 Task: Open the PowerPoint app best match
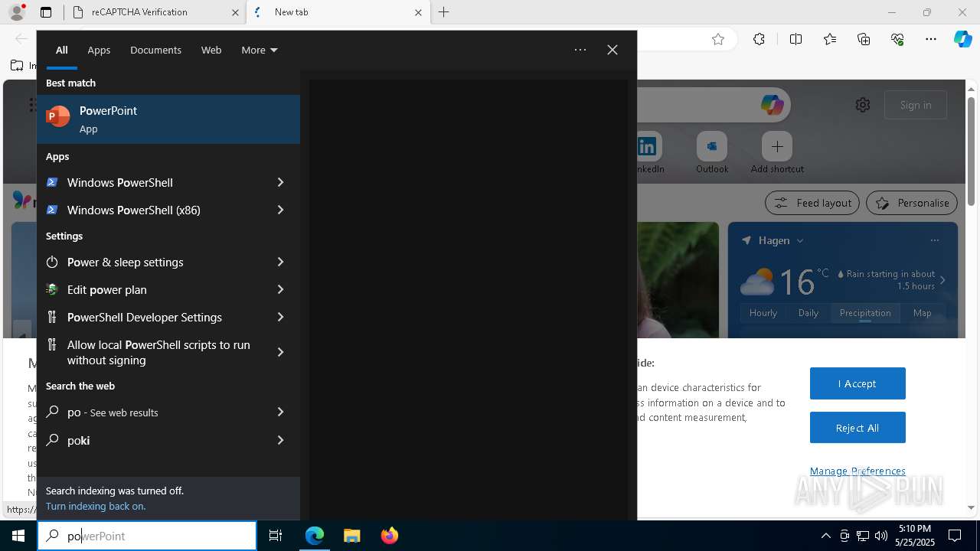click(x=168, y=119)
